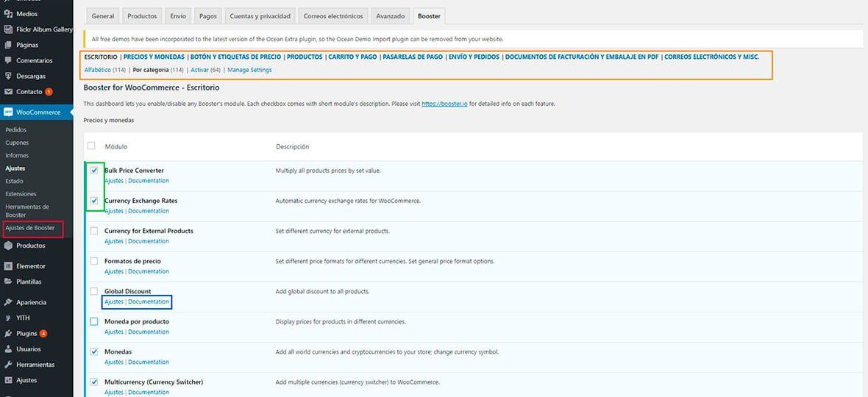
Task: Open CORREOS ELECTRÓNICOS Y MISC. category
Action: 712,57
